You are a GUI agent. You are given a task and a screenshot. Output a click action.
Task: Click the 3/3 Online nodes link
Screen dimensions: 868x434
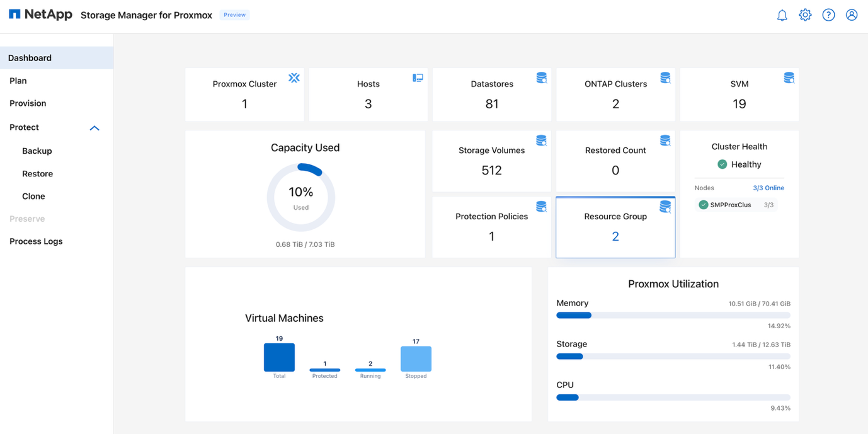point(768,188)
